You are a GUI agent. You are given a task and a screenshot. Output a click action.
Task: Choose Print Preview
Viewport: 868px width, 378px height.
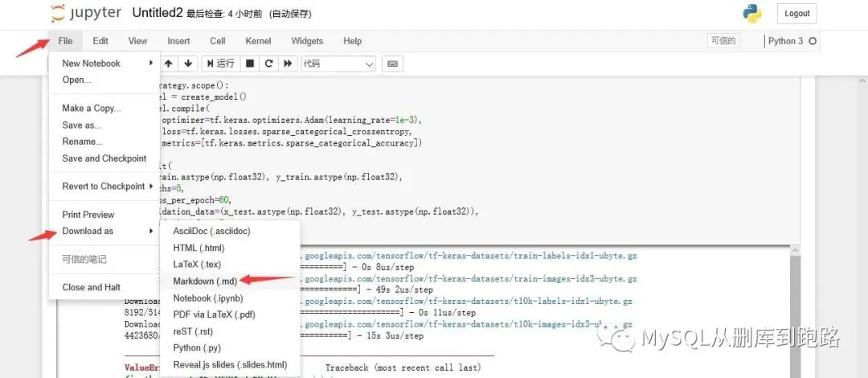(x=104, y=215)
